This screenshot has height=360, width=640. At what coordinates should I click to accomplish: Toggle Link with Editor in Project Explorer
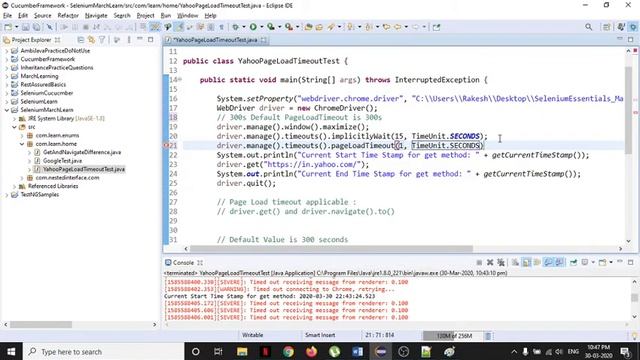[91, 40]
